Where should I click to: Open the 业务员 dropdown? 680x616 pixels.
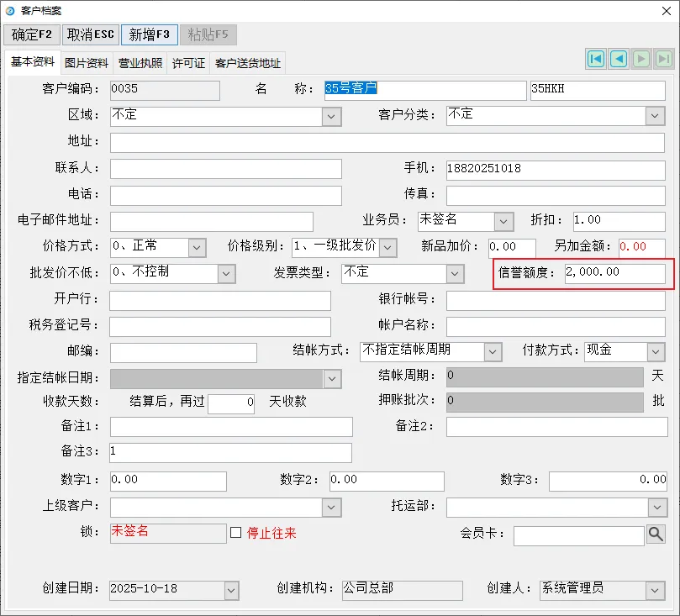tap(503, 222)
